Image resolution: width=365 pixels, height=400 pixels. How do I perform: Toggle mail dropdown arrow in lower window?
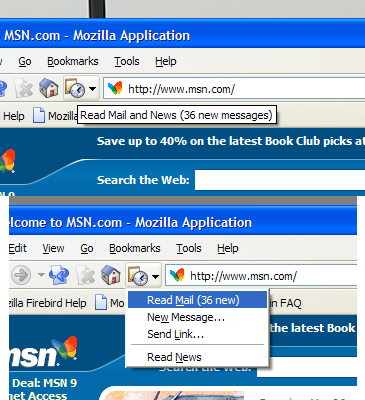[x=155, y=276]
